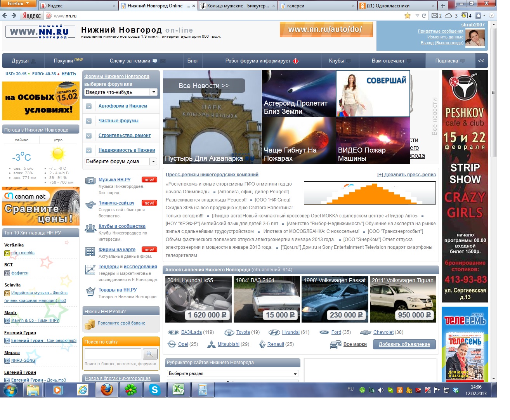Click the Товары НН.РУ shopping cart icon

[x=90, y=292]
